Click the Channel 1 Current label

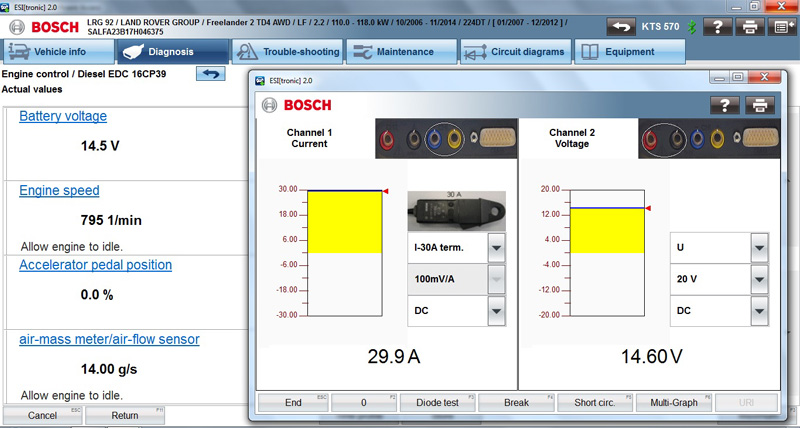309,138
